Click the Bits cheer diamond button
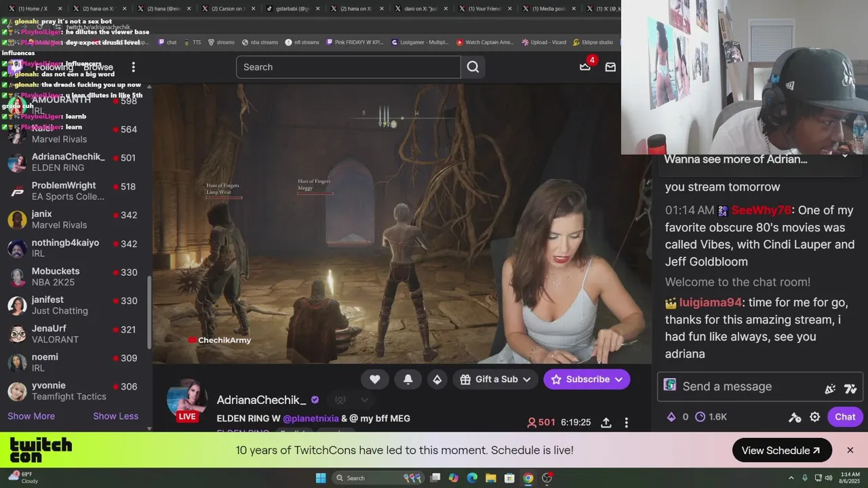 [437, 380]
